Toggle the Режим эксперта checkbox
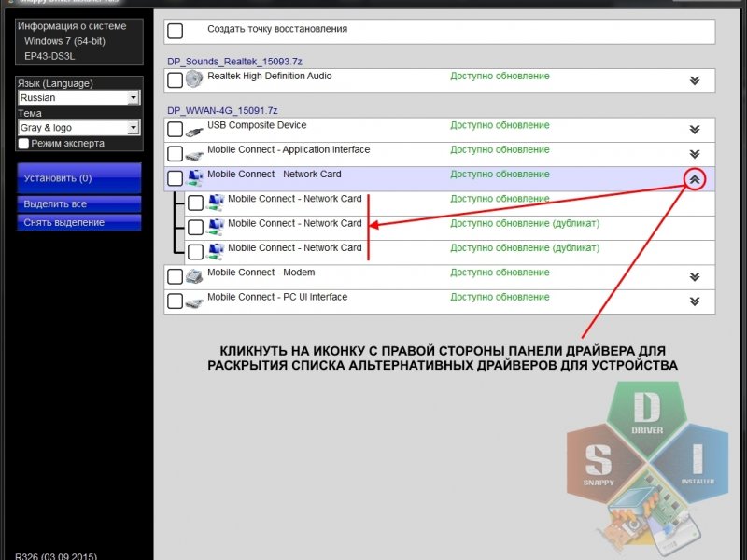This screenshot has width=747, height=560. point(23,144)
